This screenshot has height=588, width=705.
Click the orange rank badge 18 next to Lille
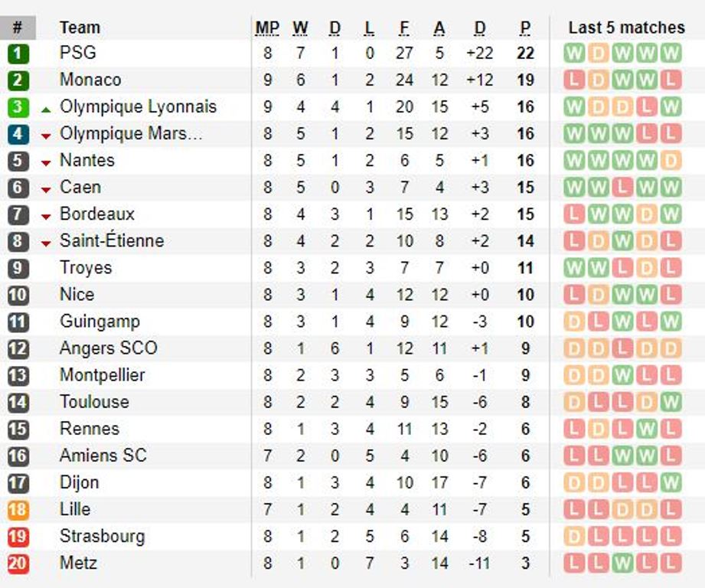coord(18,509)
